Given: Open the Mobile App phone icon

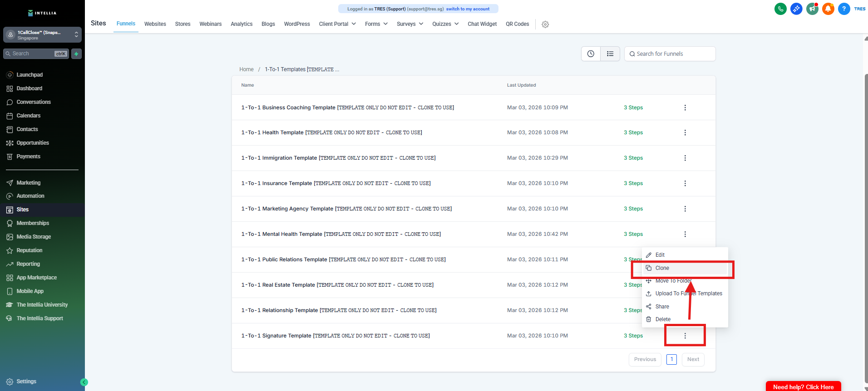Looking at the screenshot, I should (x=10, y=291).
